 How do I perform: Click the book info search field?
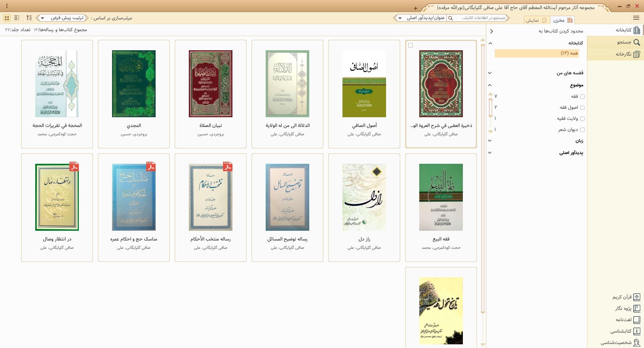(x=481, y=18)
